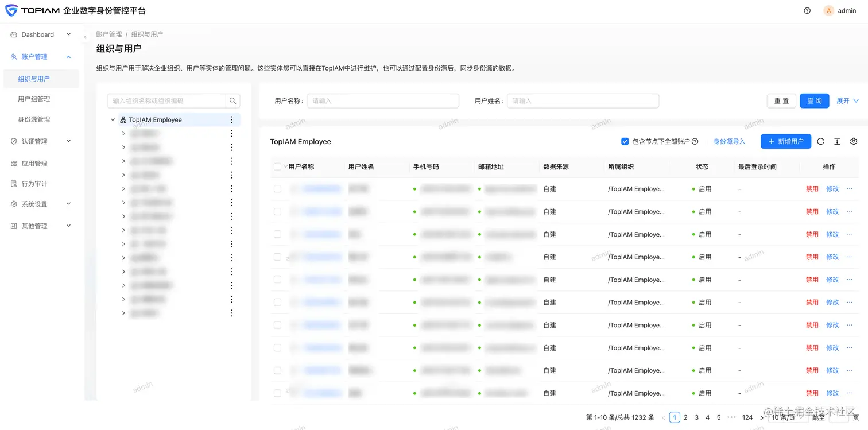Click 身份源导入 to import identities
Viewport: 868px width, 430px height.
click(x=729, y=141)
